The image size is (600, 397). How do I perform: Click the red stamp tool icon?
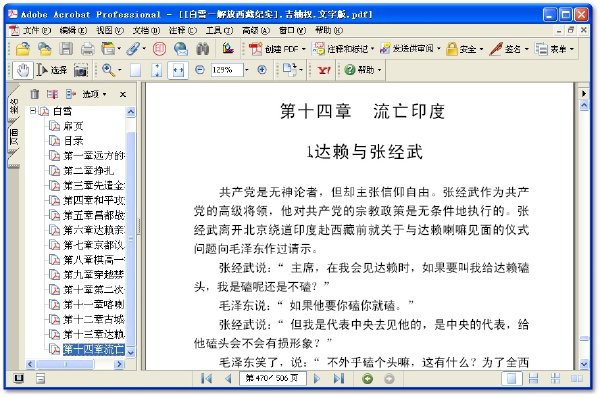159,49
